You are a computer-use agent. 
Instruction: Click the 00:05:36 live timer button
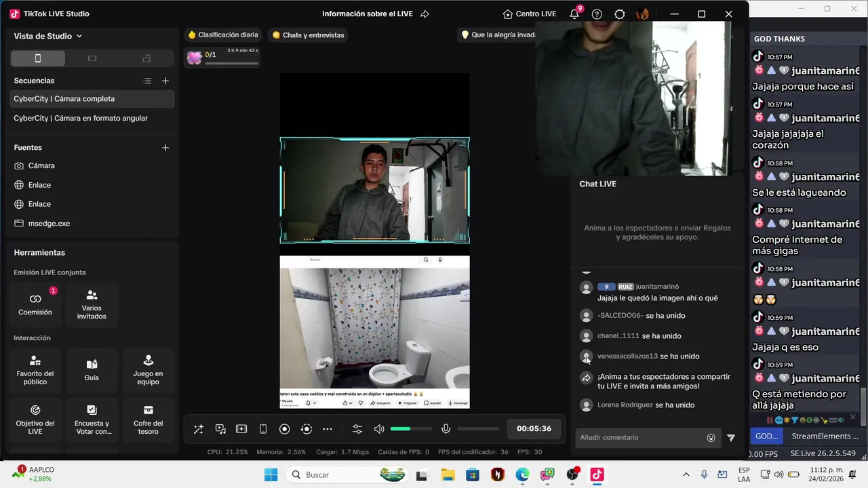click(x=534, y=429)
